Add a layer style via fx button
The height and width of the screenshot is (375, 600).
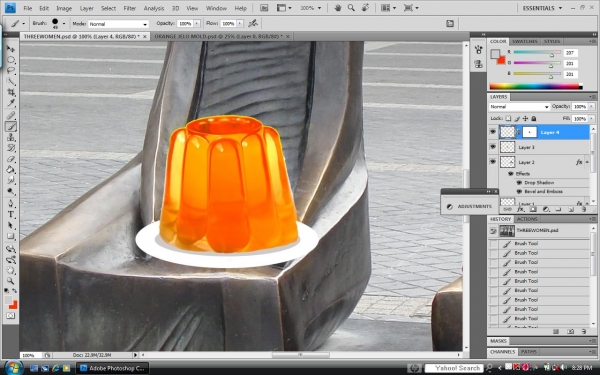click(x=520, y=209)
